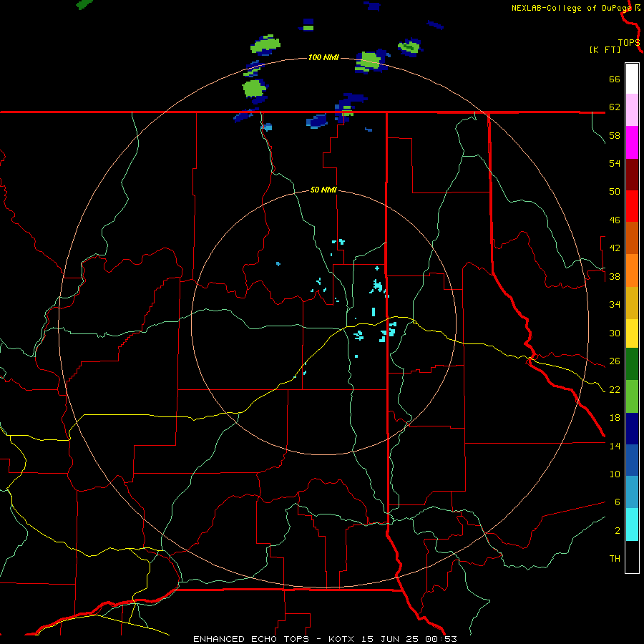
Task: Select the '54' legend value
Action: (x=615, y=163)
